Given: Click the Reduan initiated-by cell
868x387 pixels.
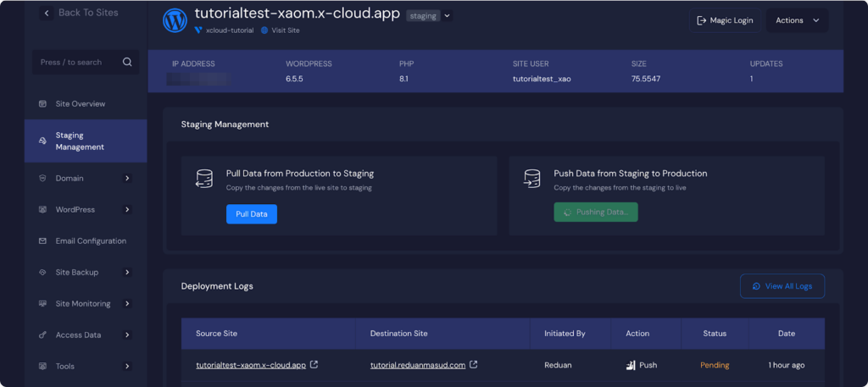Looking at the screenshot, I should (558, 366).
